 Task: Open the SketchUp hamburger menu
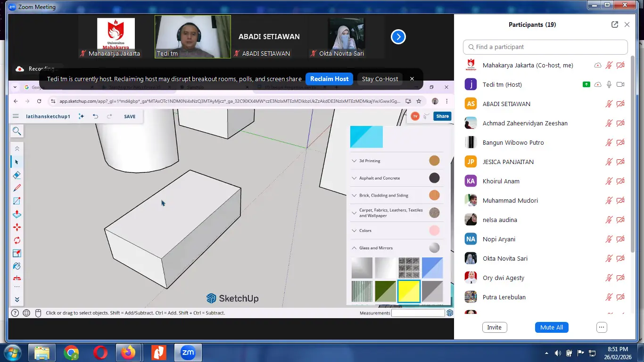tap(16, 116)
